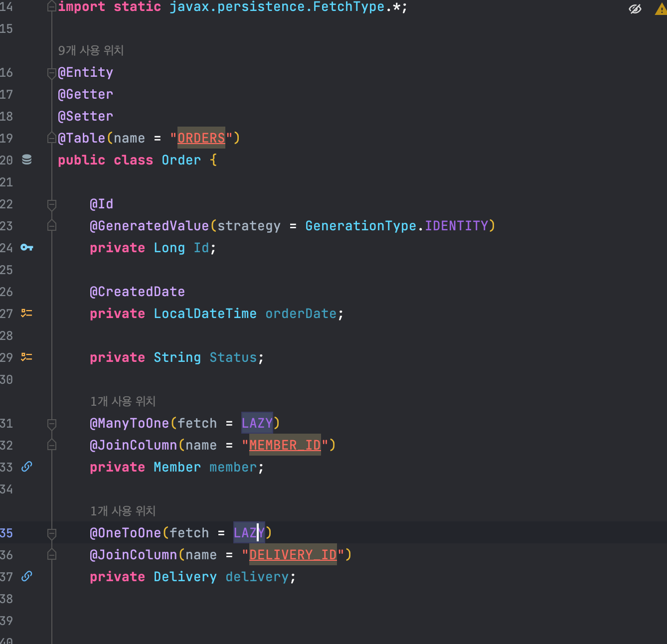Collapse the fold marker beside @ManyToOne

coord(51,424)
